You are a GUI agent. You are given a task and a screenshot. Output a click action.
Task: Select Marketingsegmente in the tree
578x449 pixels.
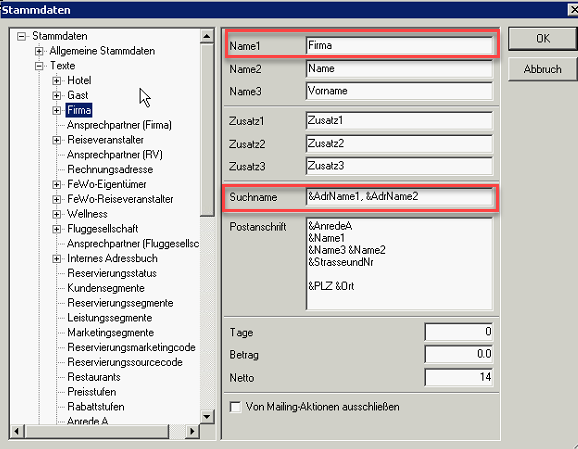click(x=110, y=333)
